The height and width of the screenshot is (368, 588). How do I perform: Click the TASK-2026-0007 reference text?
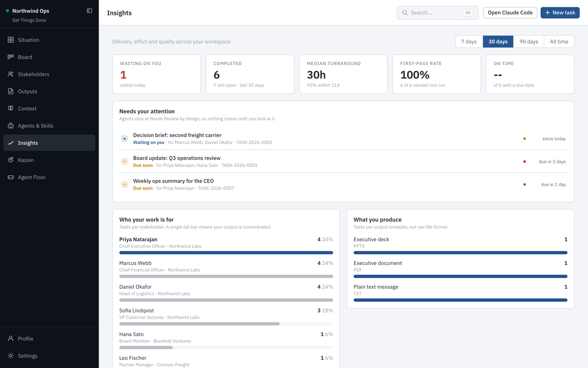tap(216, 188)
